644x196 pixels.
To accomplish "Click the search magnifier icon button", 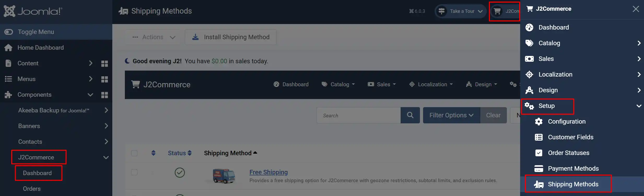I will coord(410,115).
